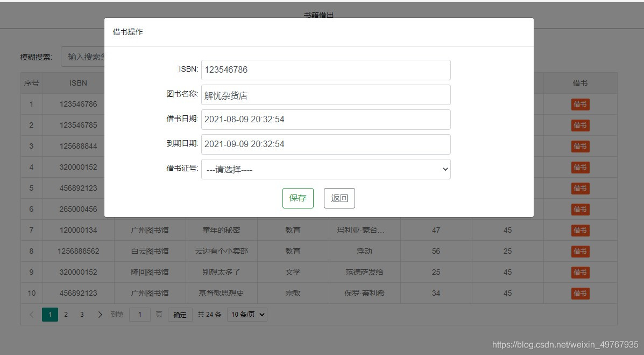Image resolution: width=644 pixels, height=355 pixels.
Task: Click the 宗教 category cell
Action: click(x=293, y=293)
